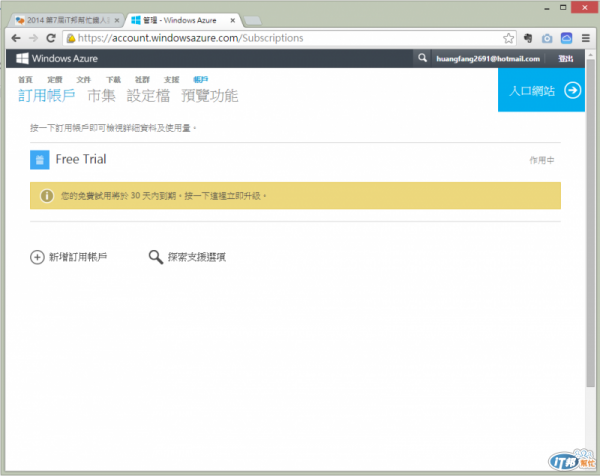Open the 下載 nav menu item
This screenshot has height=476, width=600.
(x=113, y=80)
